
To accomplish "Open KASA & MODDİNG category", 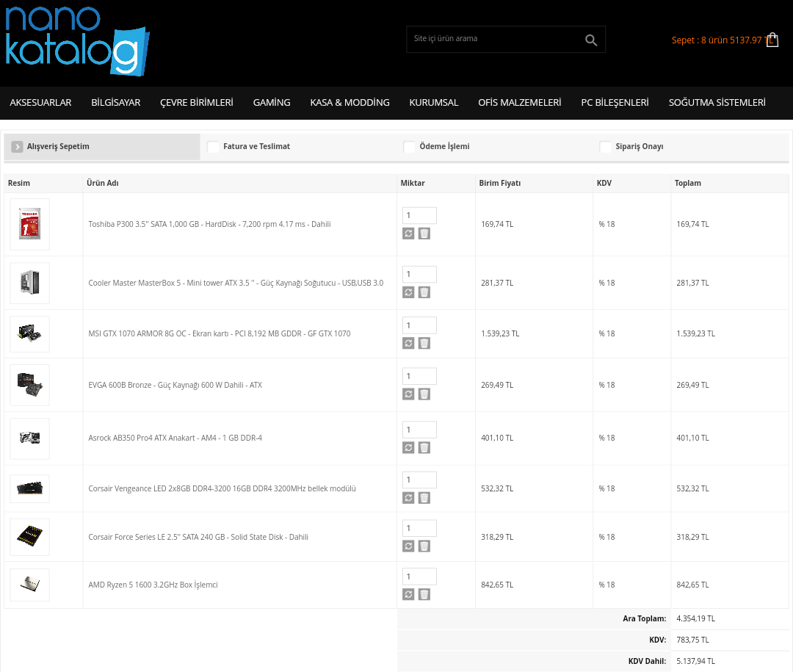I will tap(350, 103).
